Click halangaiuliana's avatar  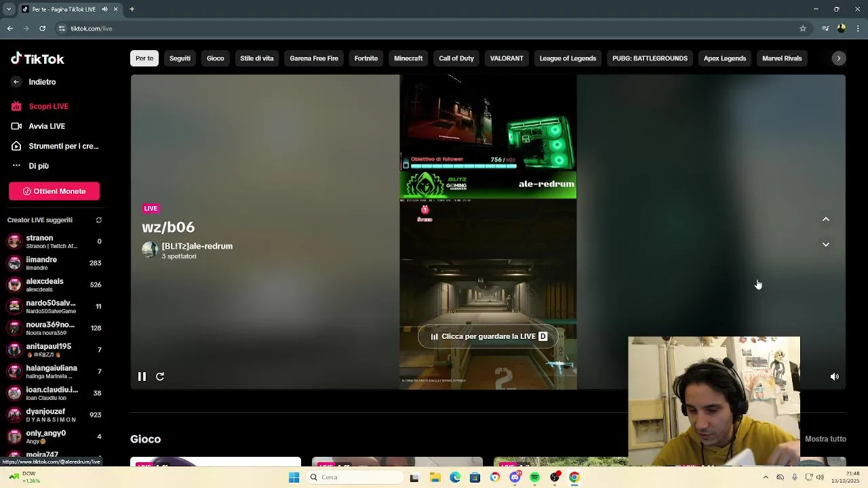click(14, 371)
